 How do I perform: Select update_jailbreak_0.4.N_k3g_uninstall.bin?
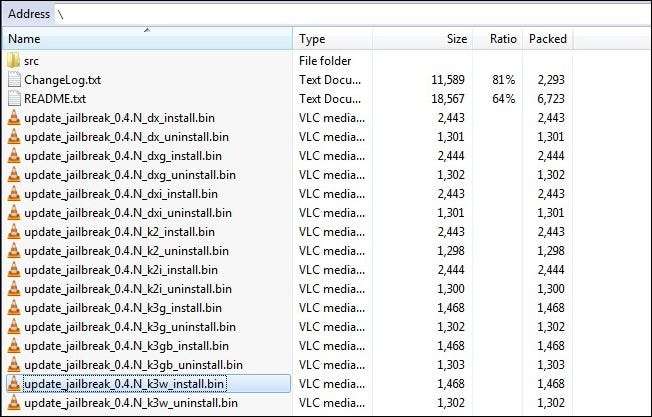coord(130,327)
